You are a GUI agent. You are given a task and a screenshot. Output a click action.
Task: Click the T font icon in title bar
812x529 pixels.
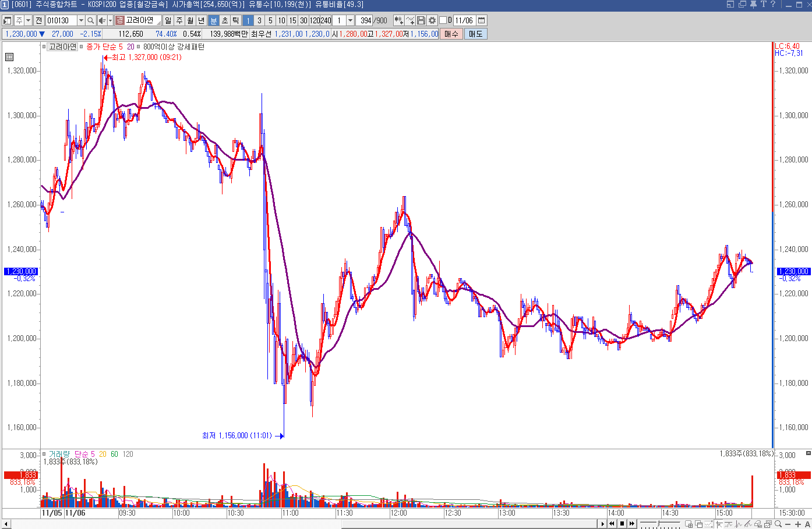(763, 4)
